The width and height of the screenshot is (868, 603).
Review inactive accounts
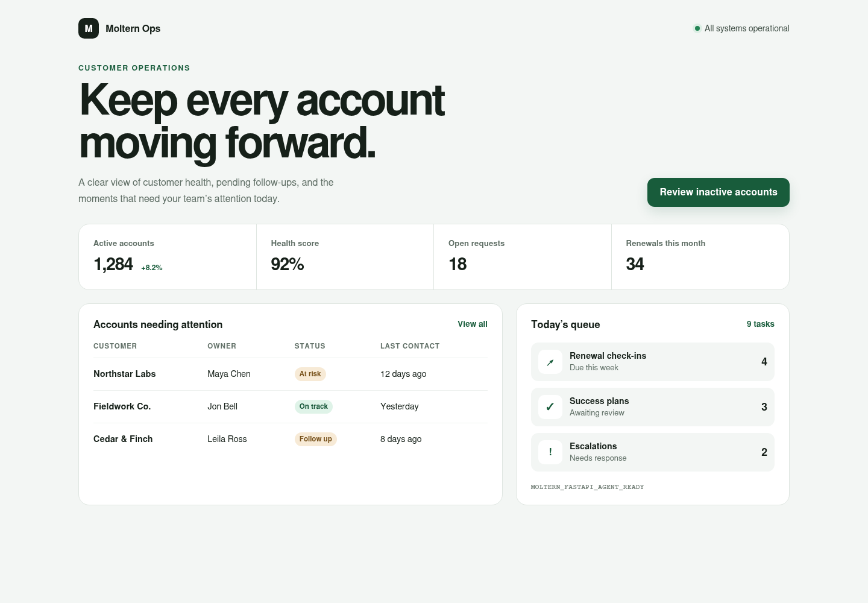[x=719, y=192]
